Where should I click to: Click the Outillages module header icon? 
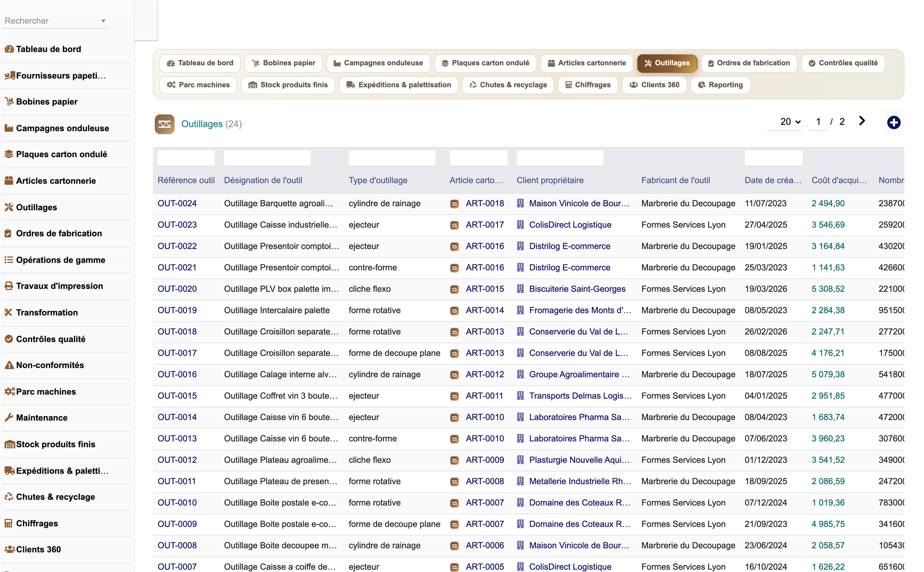pos(164,124)
